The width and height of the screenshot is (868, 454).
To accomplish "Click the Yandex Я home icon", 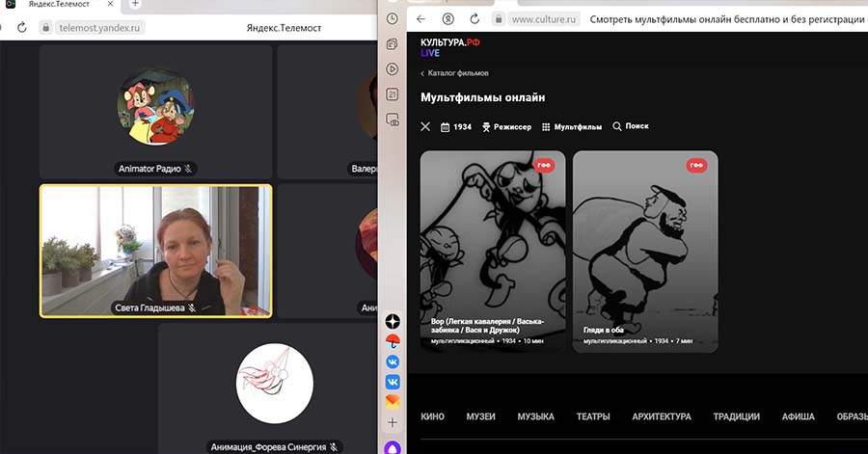I will [448, 19].
